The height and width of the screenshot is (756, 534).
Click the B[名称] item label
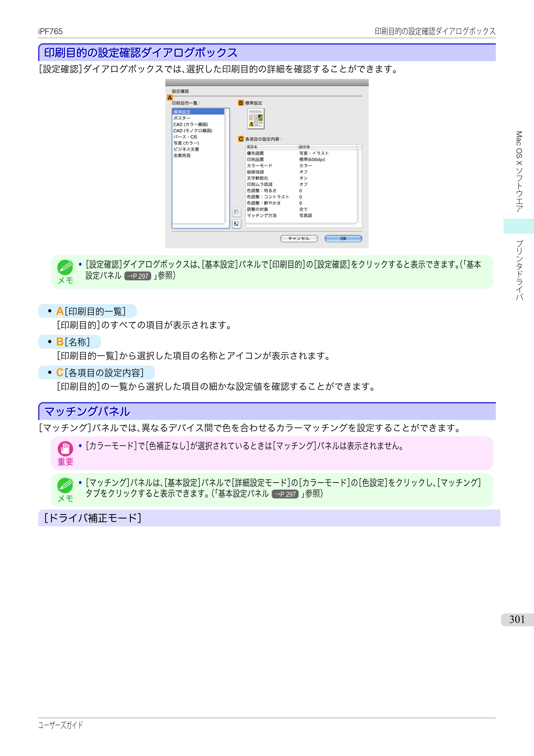[x=73, y=342]
